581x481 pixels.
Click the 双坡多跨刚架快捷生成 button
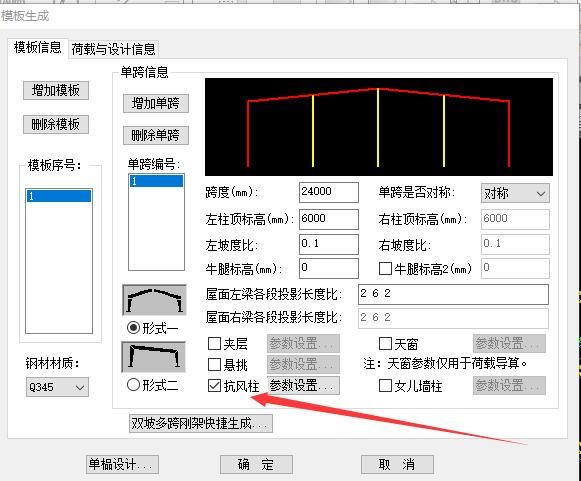pyautogui.click(x=201, y=423)
